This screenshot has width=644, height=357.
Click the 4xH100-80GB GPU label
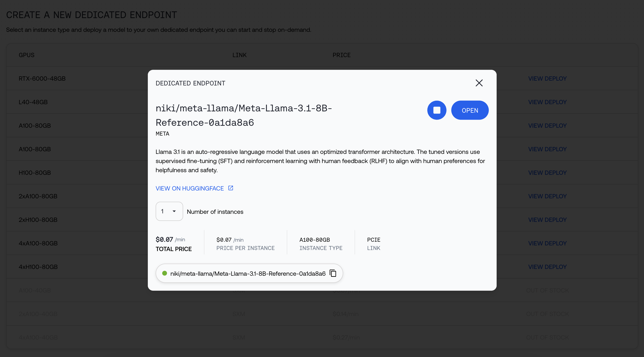click(38, 267)
